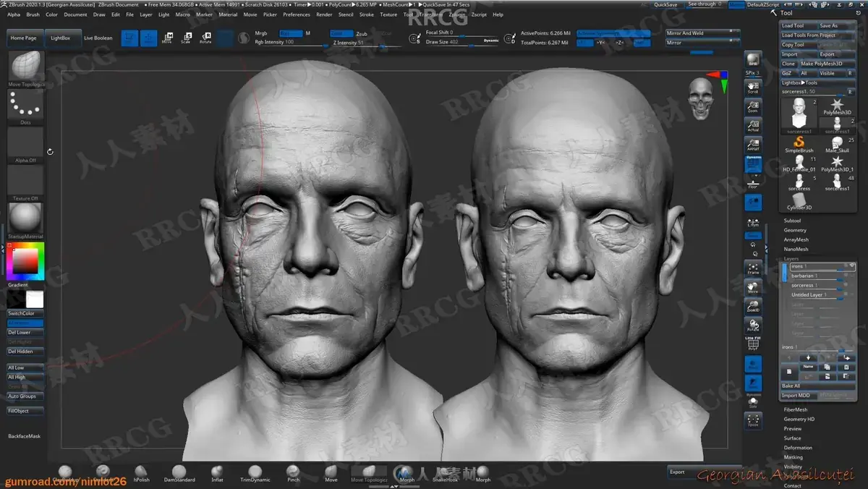
Task: Expand the NanoMesh section
Action: (x=796, y=249)
